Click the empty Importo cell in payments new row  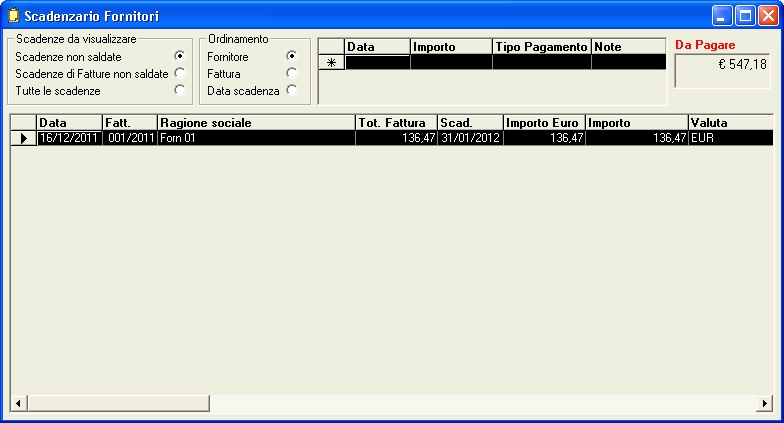[452, 62]
